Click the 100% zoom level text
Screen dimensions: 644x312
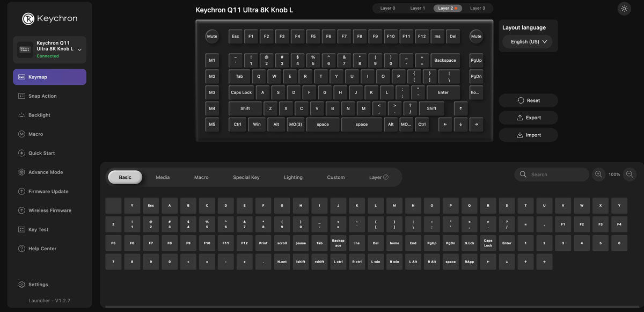pyautogui.click(x=614, y=175)
